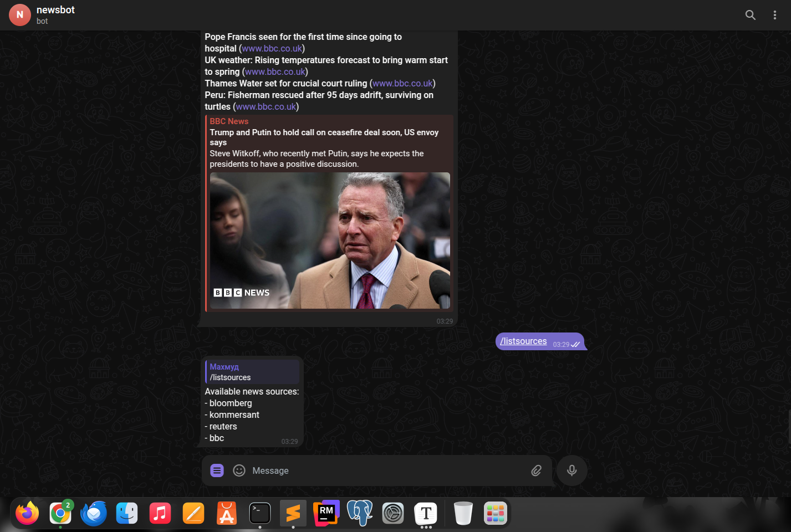Launch Firefox from the dock
791x532 pixels.
(x=27, y=513)
